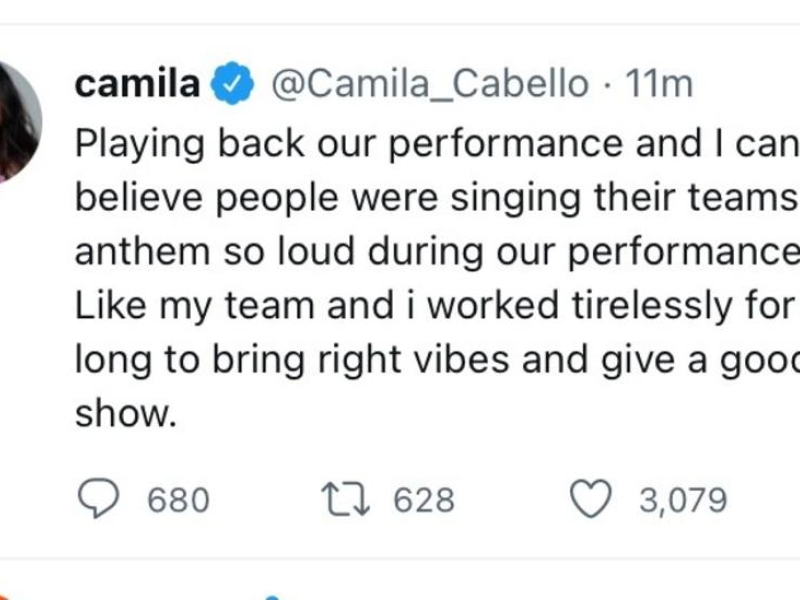This screenshot has width=800, height=600.
Task: Open the @Camila_Cabello handle link
Action: [x=430, y=84]
